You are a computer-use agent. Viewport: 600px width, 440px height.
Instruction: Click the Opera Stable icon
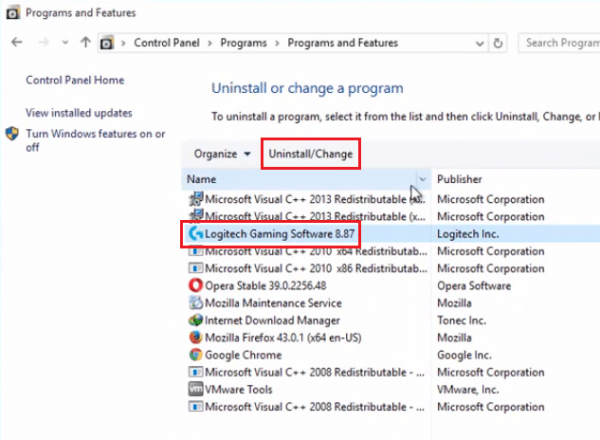[196, 285]
